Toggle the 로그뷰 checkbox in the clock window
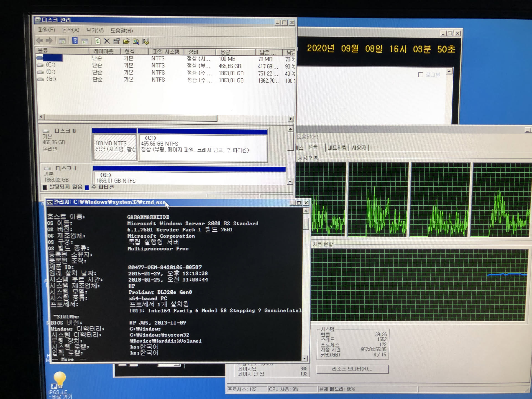This screenshot has width=532, height=399. pos(420,75)
